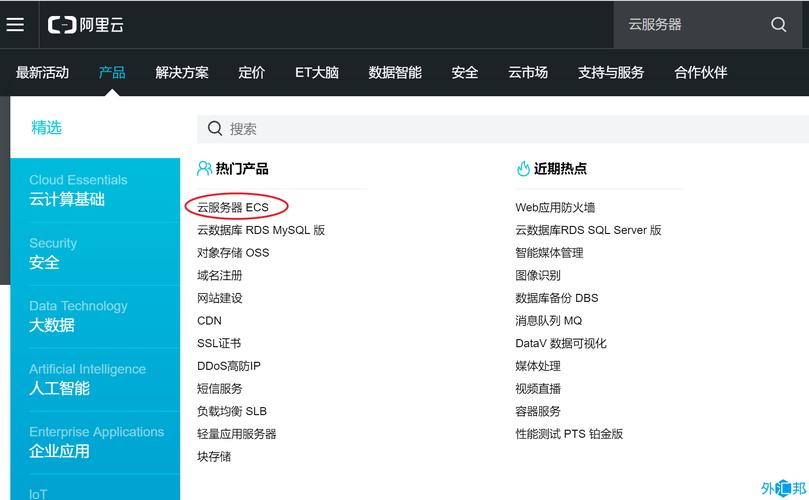Open the 解决方案 menu
The height and width of the screenshot is (500, 809).
[182, 72]
